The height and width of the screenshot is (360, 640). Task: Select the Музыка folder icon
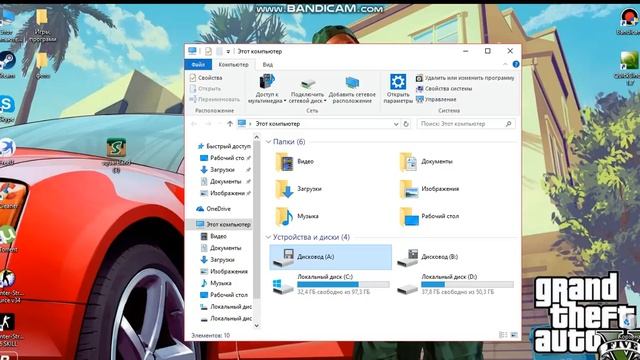pos(284,216)
